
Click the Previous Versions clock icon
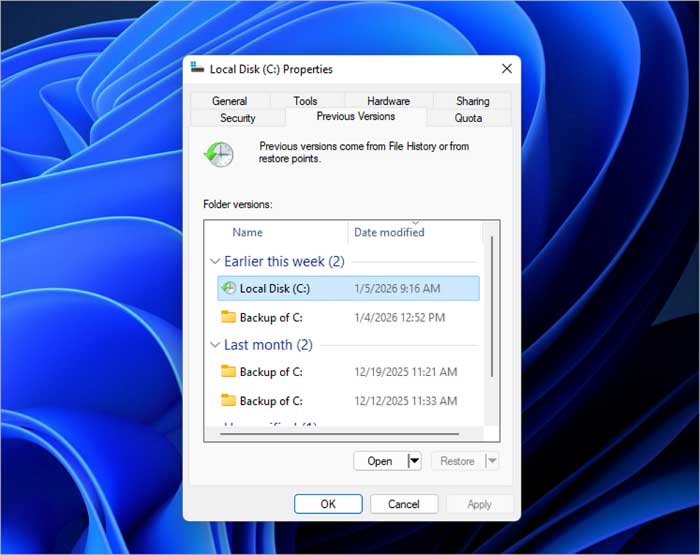(x=218, y=153)
